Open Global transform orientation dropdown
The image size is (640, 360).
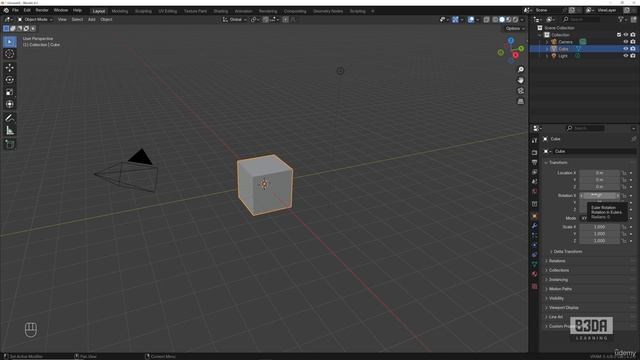tap(235, 20)
